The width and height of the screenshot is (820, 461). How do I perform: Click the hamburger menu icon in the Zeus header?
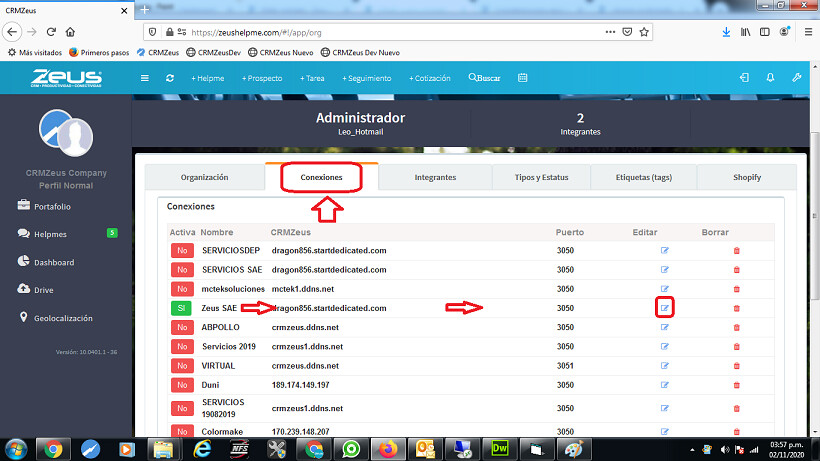144,77
